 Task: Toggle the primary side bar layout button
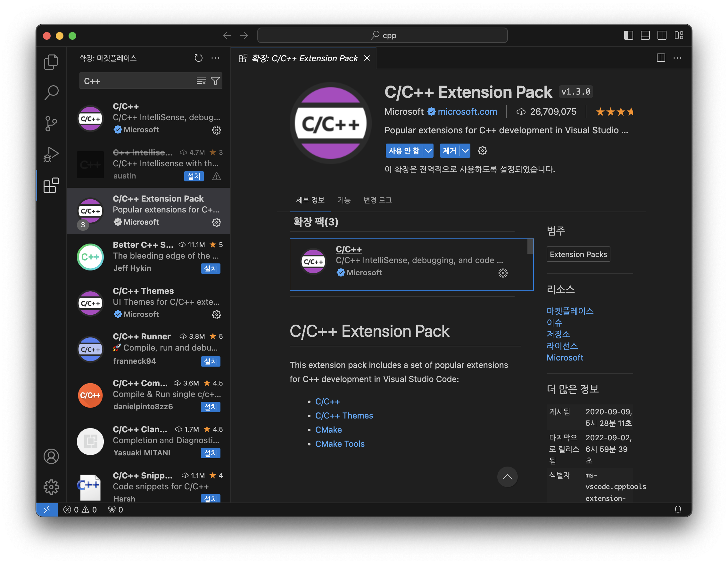point(628,35)
